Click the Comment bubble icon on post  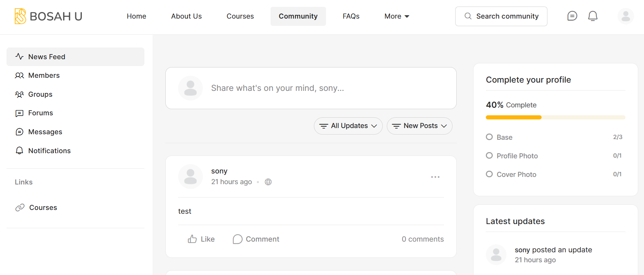(238, 239)
